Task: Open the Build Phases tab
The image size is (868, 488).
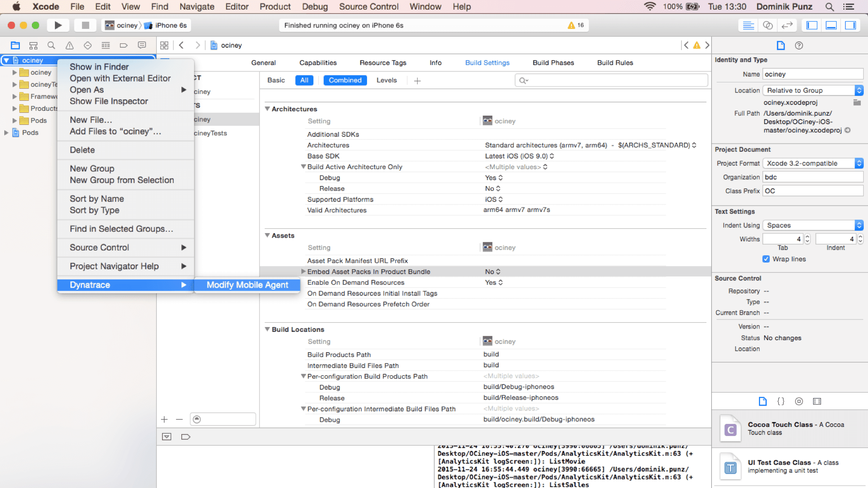Action: click(553, 63)
